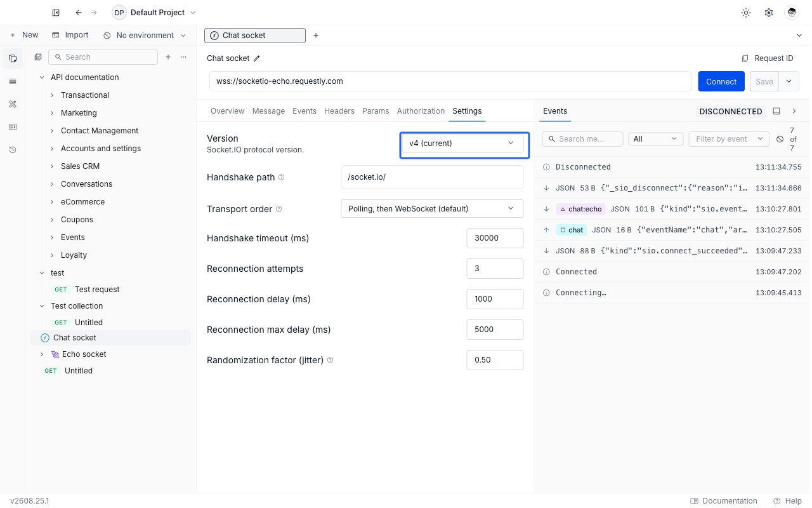Image resolution: width=812 pixels, height=508 pixels.
Task: Open the tabs overflow chevron
Action: [x=799, y=36]
